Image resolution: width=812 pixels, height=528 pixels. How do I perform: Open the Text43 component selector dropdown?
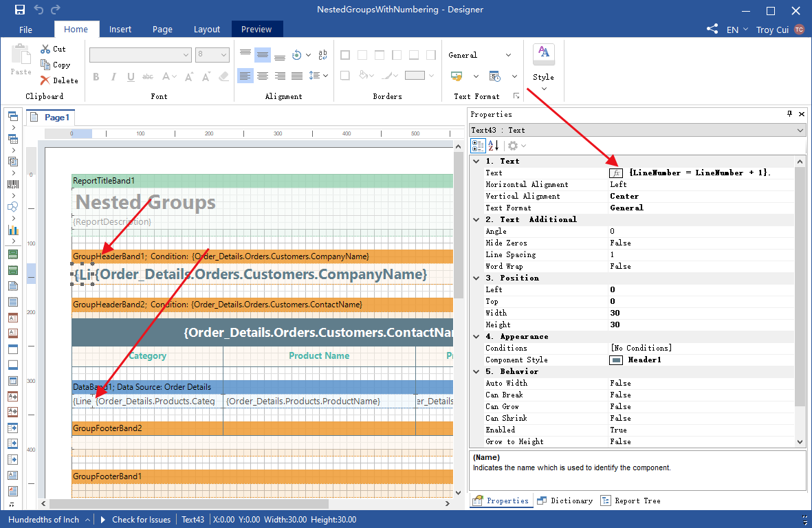pyautogui.click(x=800, y=130)
